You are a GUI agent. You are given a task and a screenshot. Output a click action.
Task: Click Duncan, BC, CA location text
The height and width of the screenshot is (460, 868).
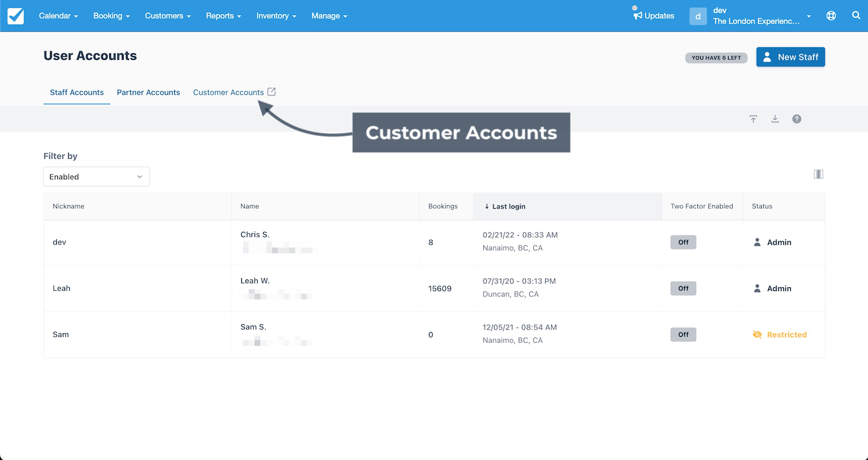[510, 294]
